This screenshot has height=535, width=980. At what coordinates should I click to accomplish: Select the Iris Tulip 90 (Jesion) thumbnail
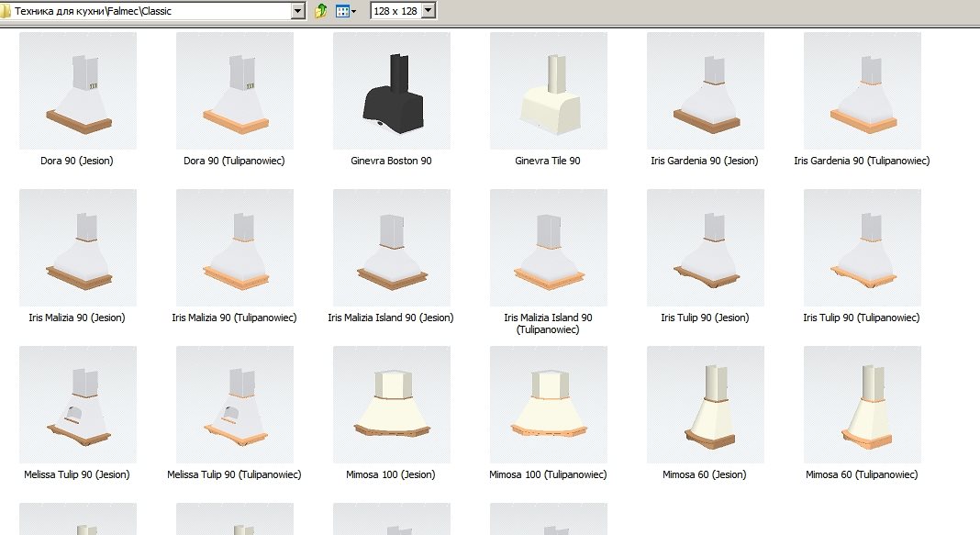pyautogui.click(x=706, y=248)
